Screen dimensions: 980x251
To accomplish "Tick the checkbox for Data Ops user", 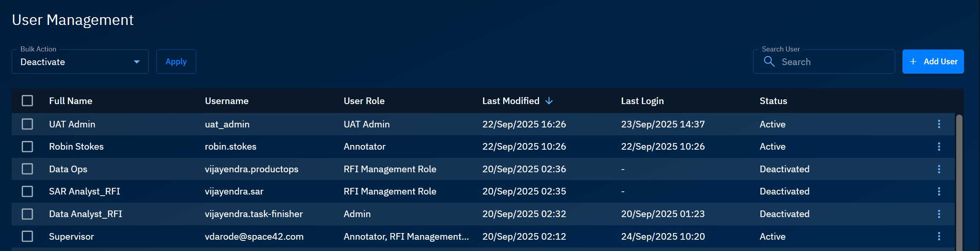I will click(27, 169).
